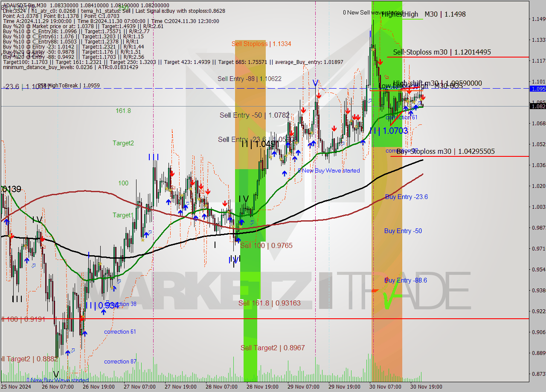Click the '26 Nov 07:00' time axis label
This screenshot has height=392, width=546.
point(58,387)
